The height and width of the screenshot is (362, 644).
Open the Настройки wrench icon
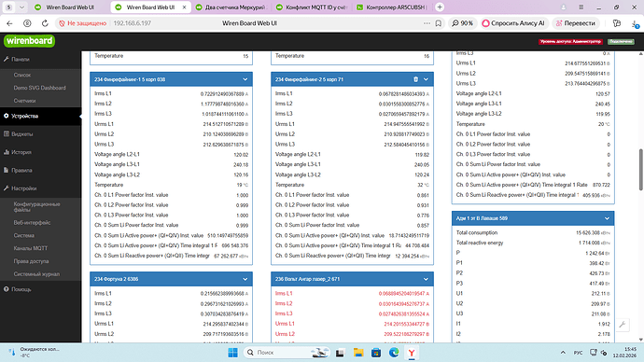tap(6, 188)
